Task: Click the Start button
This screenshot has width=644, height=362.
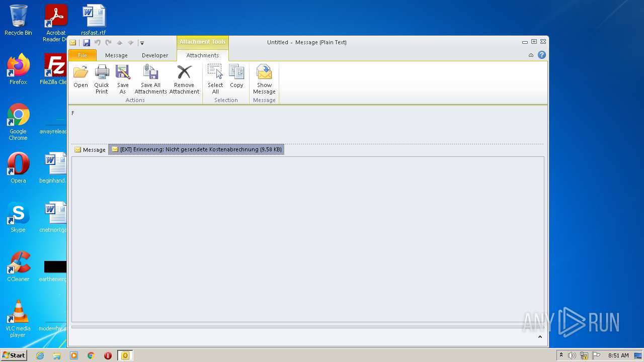Action: (14, 355)
